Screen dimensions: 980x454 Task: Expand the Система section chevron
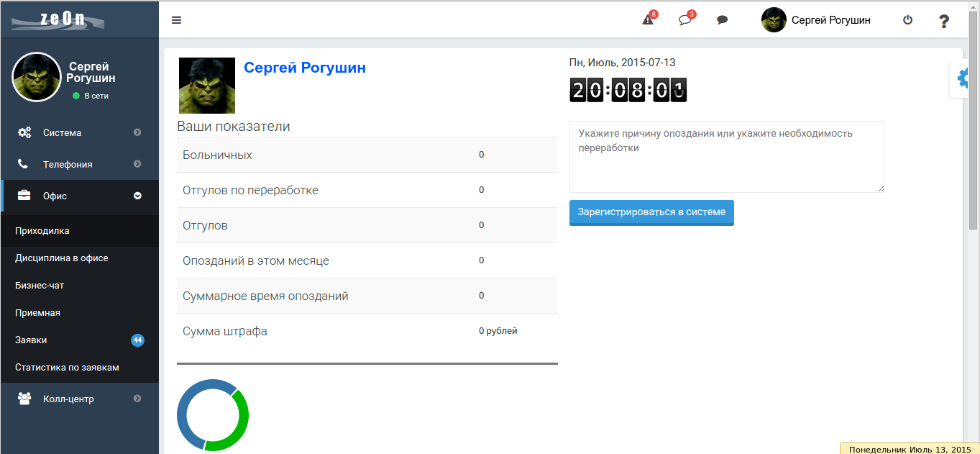pos(137,132)
